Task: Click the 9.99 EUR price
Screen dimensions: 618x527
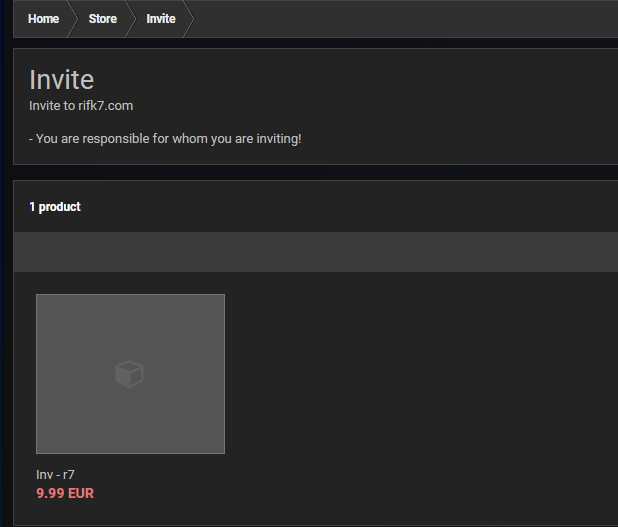Action: pyautogui.click(x=65, y=493)
